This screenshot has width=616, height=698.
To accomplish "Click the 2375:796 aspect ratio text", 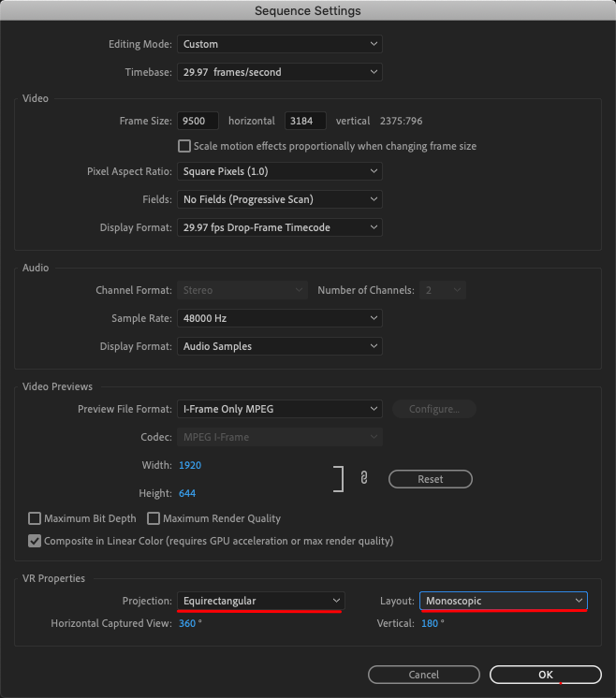I will point(401,121).
